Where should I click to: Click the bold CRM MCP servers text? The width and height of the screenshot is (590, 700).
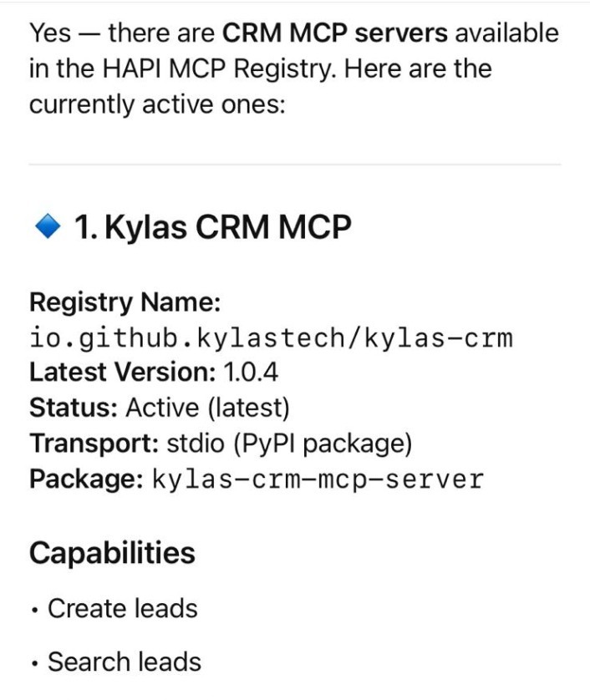coord(334,33)
